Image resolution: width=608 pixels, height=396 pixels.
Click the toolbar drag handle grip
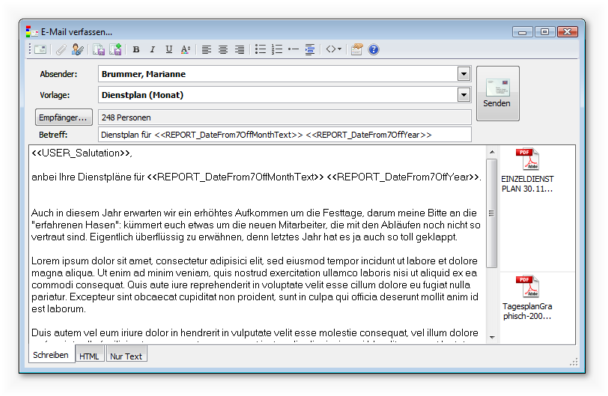[x=29, y=49]
